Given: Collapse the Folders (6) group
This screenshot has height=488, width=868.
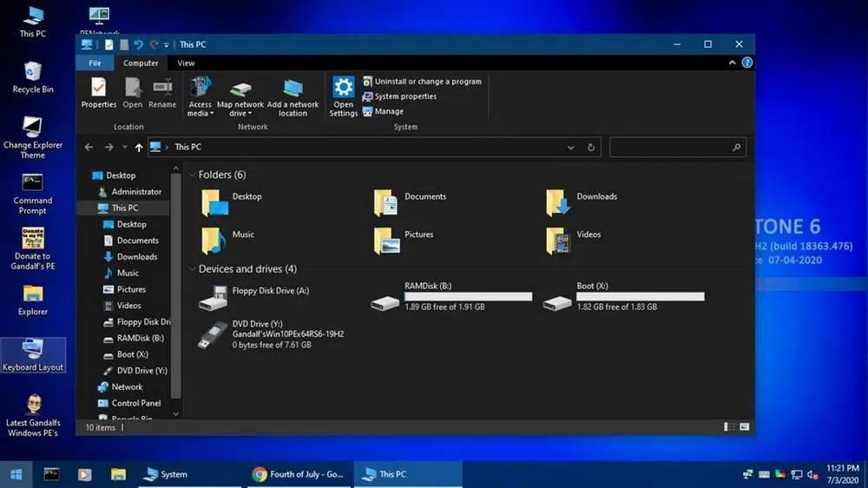Looking at the screenshot, I should [192, 175].
